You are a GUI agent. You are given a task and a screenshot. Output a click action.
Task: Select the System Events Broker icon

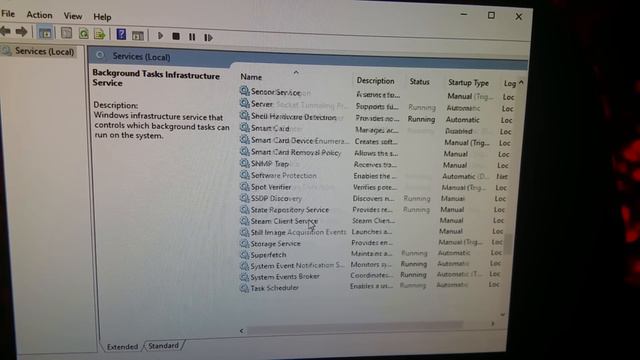click(x=244, y=277)
